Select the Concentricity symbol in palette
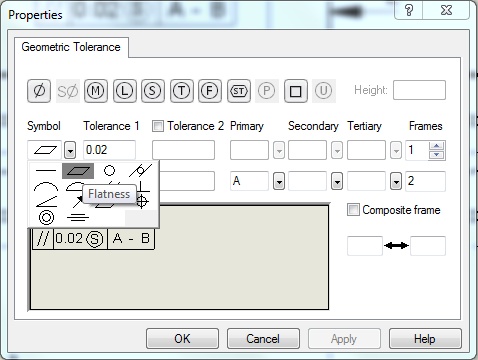Viewport: 478px width, 360px height. pyautogui.click(x=46, y=218)
